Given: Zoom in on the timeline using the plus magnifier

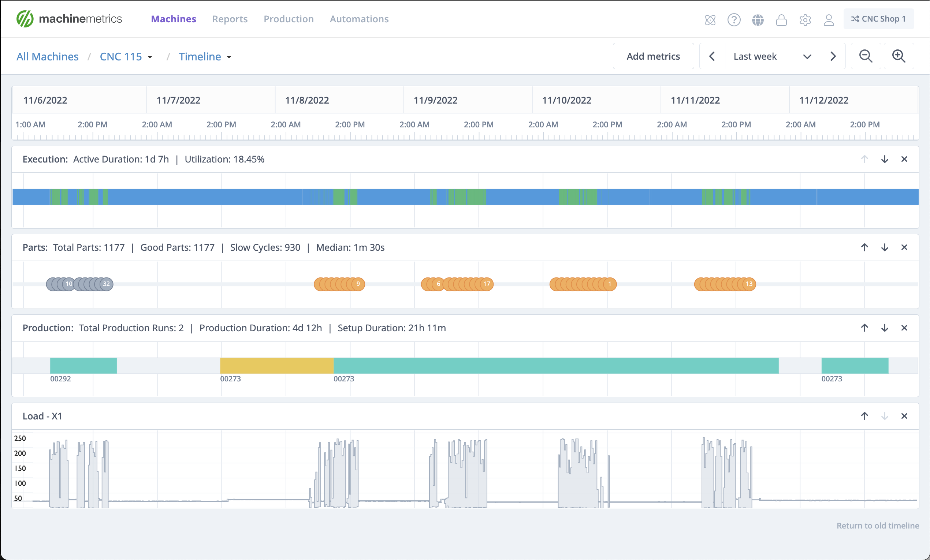Looking at the screenshot, I should (x=899, y=56).
